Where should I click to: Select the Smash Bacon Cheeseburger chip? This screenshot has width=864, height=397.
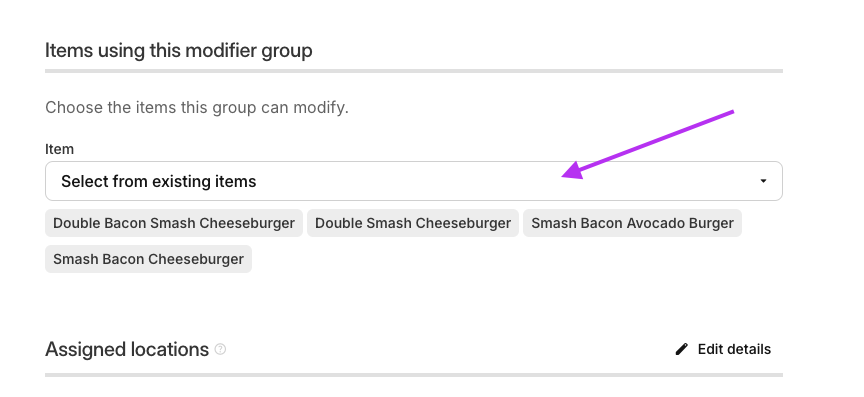pos(148,259)
